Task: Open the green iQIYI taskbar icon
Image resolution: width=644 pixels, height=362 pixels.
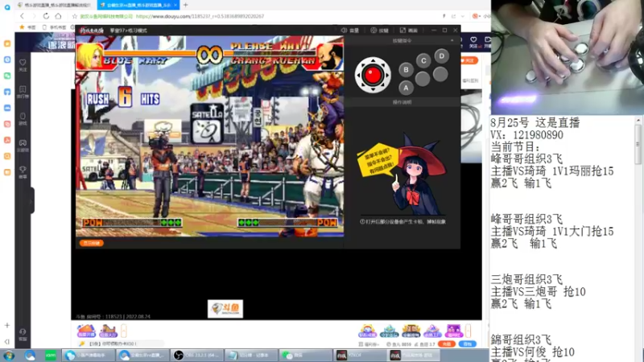Action: tap(51, 356)
